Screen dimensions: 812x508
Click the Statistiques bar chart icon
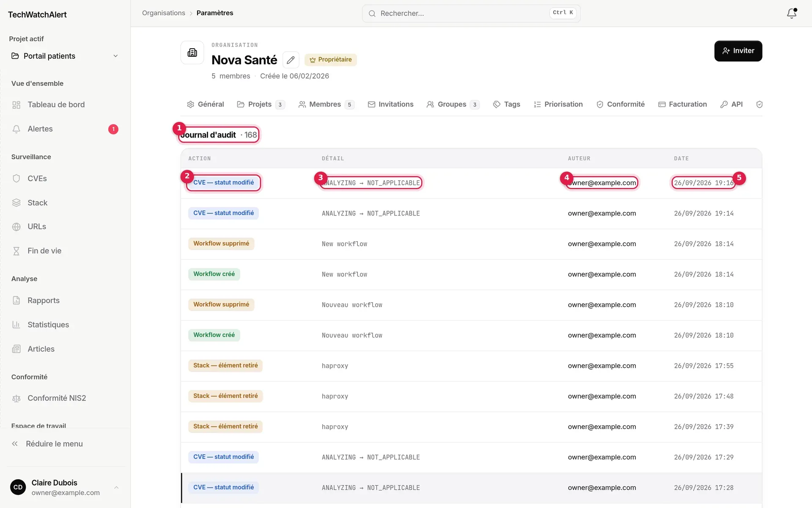point(16,325)
